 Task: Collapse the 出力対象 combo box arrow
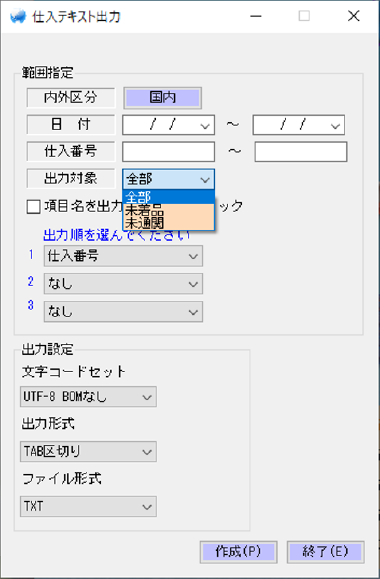[205, 180]
